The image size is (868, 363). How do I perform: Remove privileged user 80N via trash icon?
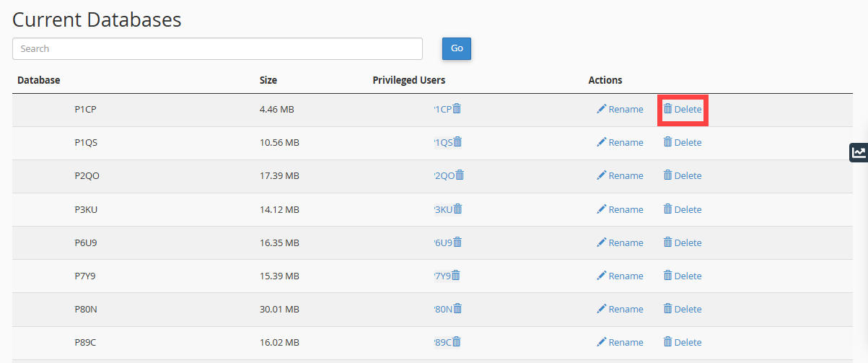(457, 309)
